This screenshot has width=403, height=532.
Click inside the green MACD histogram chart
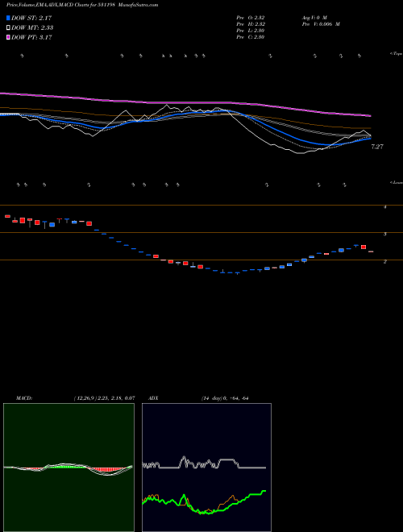tap(69, 468)
